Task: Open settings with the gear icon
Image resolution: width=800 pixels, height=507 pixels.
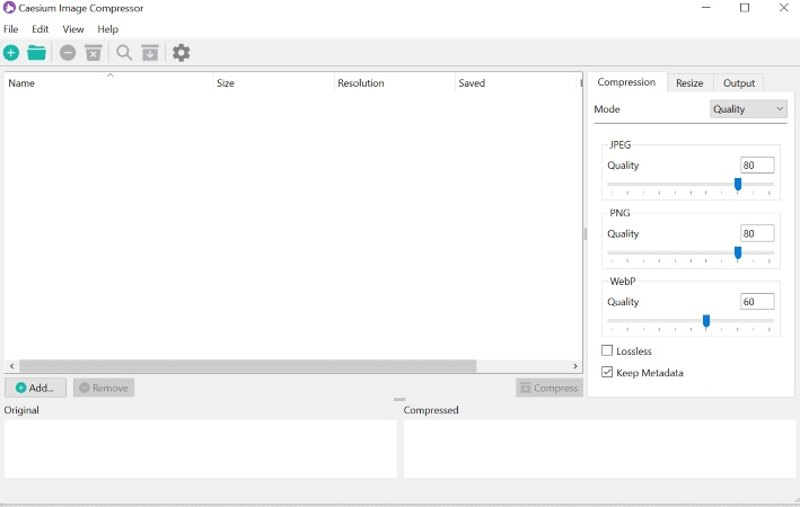Action: 181,53
